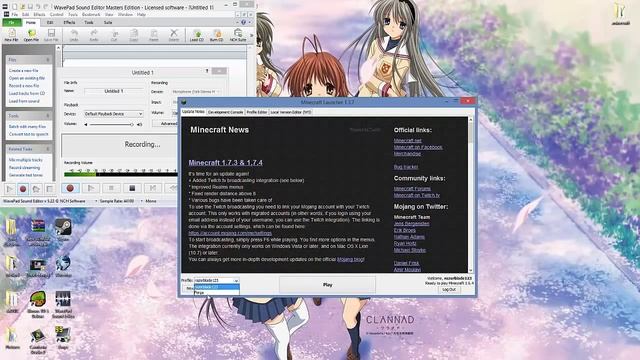Open the Default Playback Device dropdown
This screenshot has height=360, width=640.
[x=114, y=114]
